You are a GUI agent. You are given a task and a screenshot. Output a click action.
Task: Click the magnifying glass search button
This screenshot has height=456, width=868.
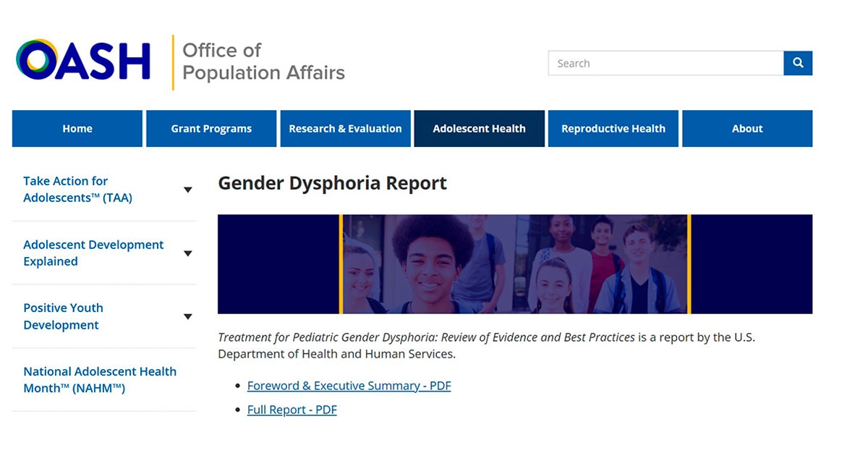[x=798, y=63]
